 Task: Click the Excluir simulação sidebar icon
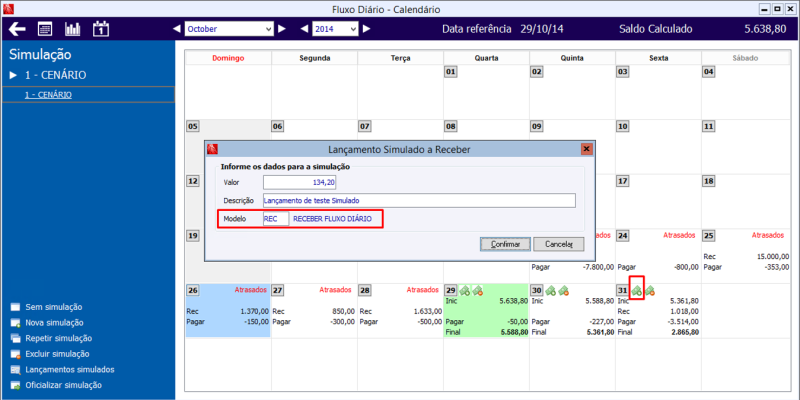pos(15,354)
